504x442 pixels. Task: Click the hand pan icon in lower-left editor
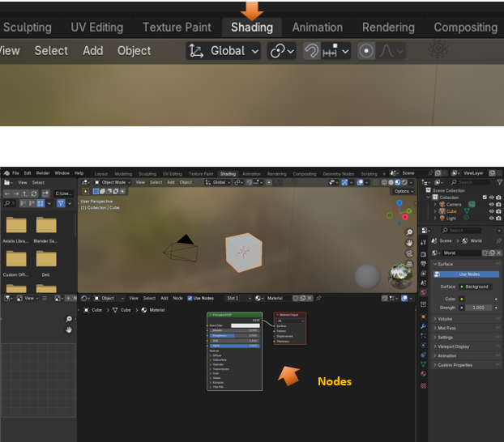(69, 329)
